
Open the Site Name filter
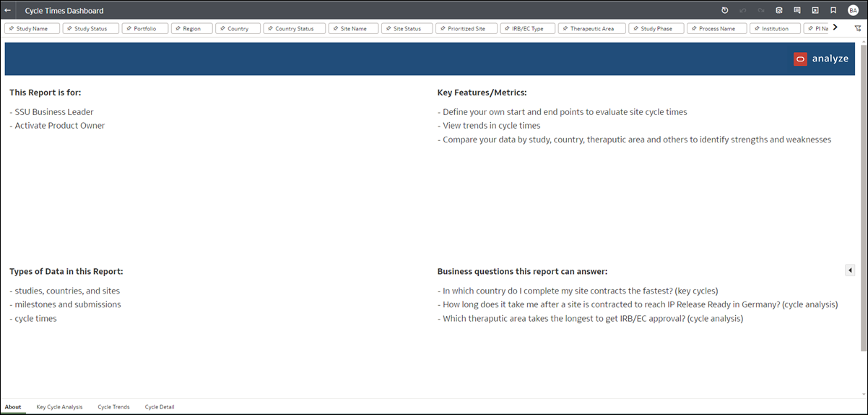pos(353,28)
